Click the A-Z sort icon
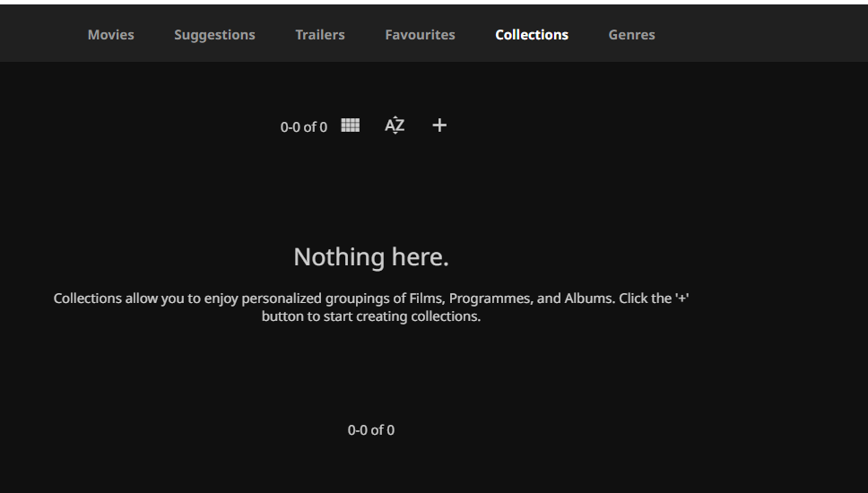Screen dimensions: 868x493 pos(395,125)
